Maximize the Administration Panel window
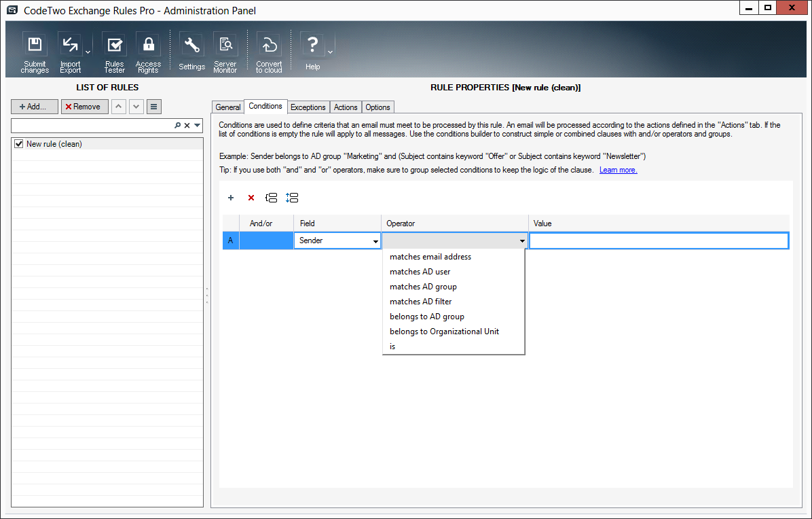 click(768, 7)
